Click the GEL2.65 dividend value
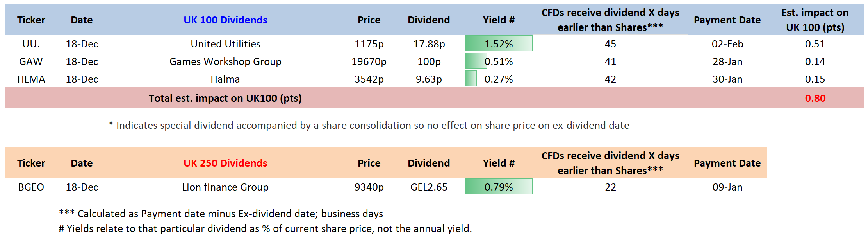 tap(429, 187)
